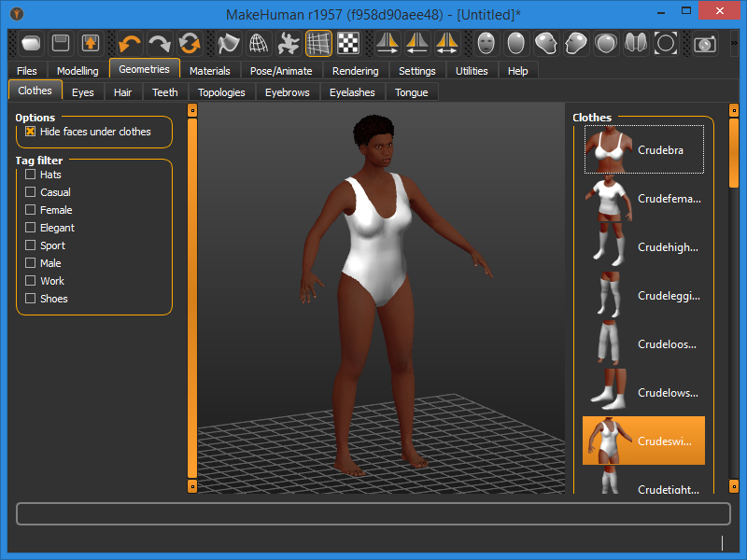Click the symmetry icon with left-pointing arrow

pos(417,43)
